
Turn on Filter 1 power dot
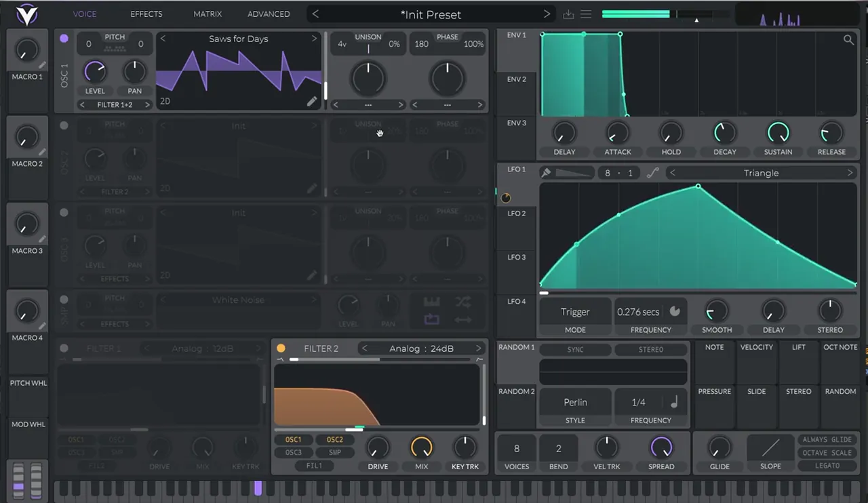pyautogui.click(x=64, y=348)
